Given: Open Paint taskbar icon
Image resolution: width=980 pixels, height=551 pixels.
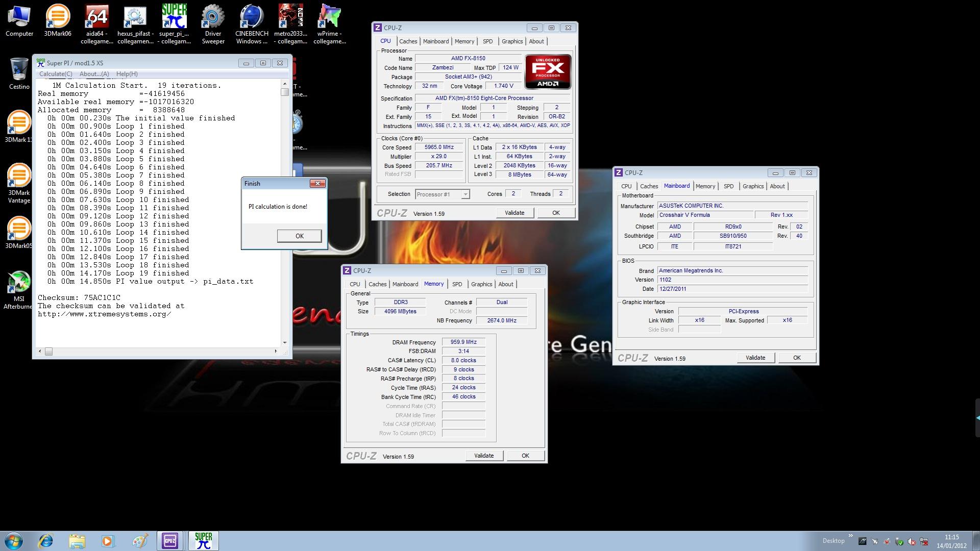Looking at the screenshot, I should (x=139, y=541).
